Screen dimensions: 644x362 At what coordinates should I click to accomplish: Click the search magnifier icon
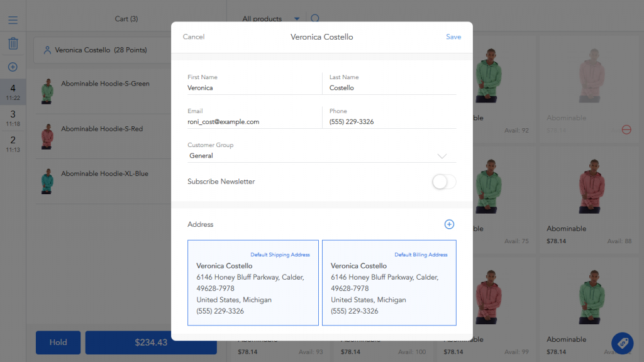coord(315,19)
